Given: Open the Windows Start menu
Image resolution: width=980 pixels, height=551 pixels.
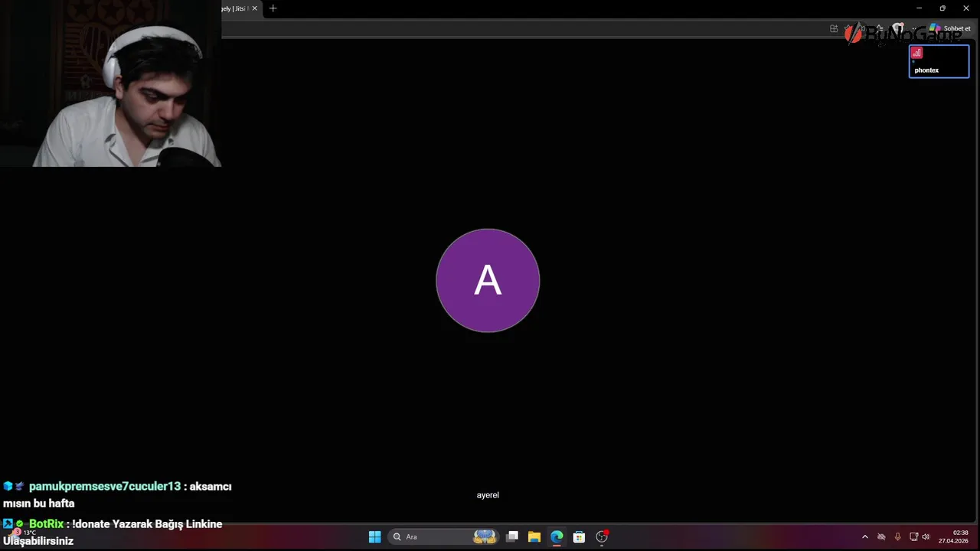Looking at the screenshot, I should pos(374,536).
